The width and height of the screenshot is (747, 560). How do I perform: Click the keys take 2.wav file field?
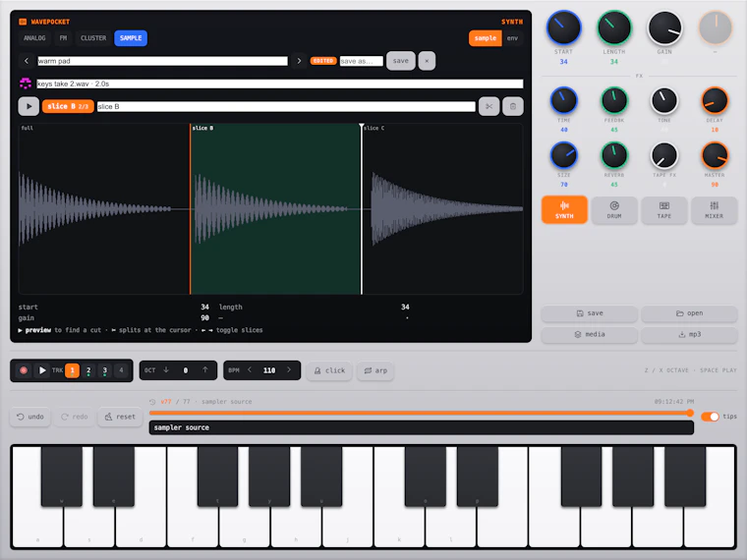[x=280, y=84]
